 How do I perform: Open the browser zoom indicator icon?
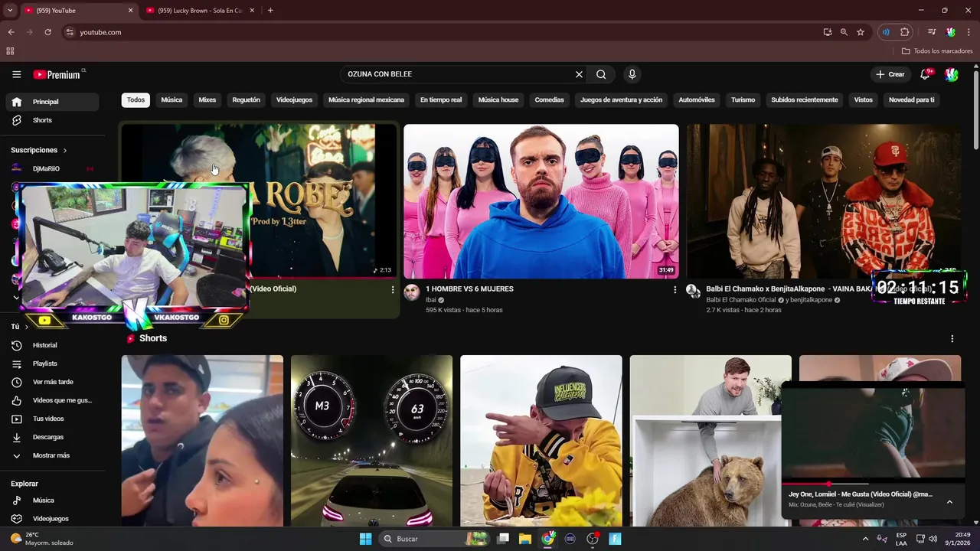coord(844,32)
